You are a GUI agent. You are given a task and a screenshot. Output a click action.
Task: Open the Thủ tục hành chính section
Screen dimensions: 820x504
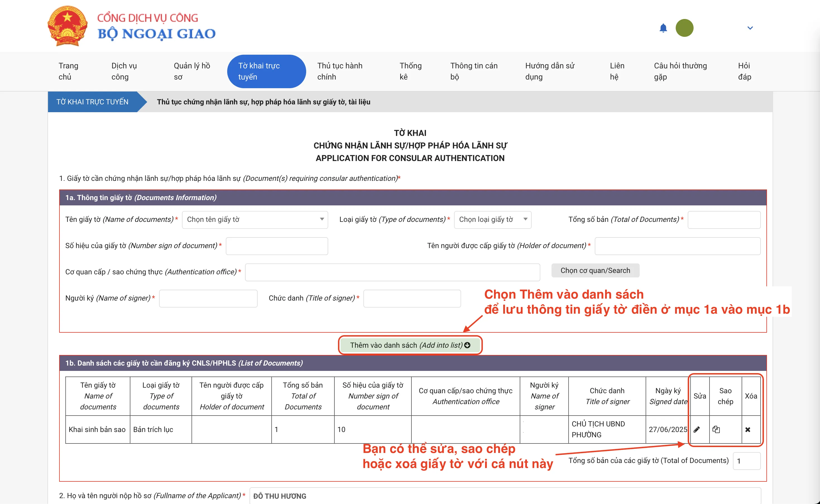(340, 71)
